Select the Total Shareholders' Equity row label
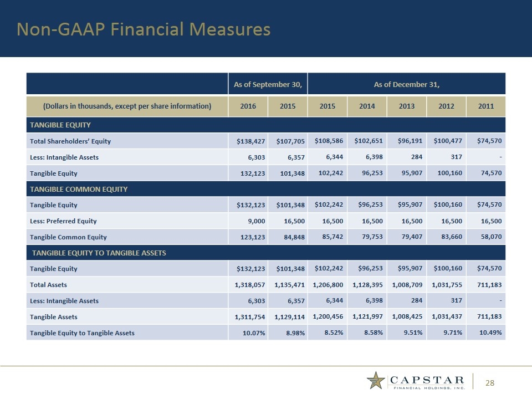 70,141
